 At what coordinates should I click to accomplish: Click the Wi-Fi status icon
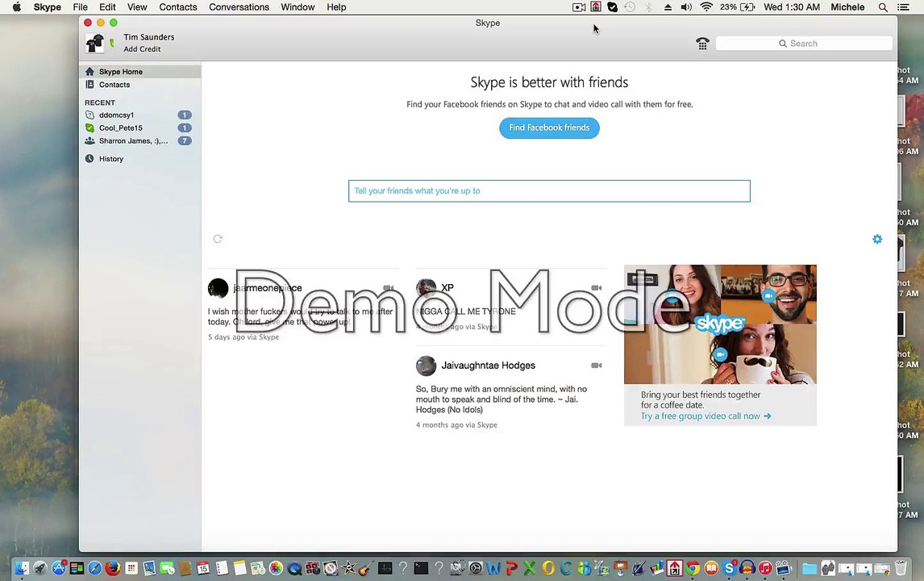tap(706, 7)
